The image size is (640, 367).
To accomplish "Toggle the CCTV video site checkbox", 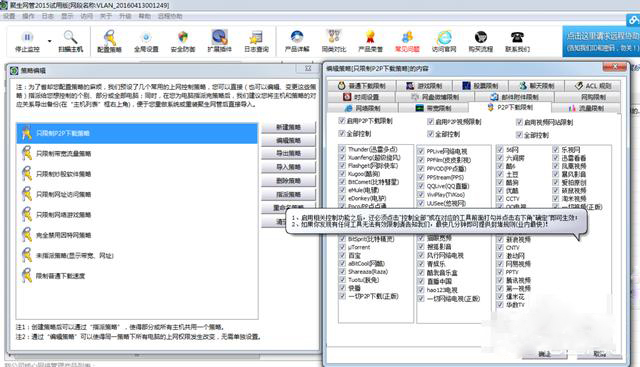I will click(x=500, y=199).
